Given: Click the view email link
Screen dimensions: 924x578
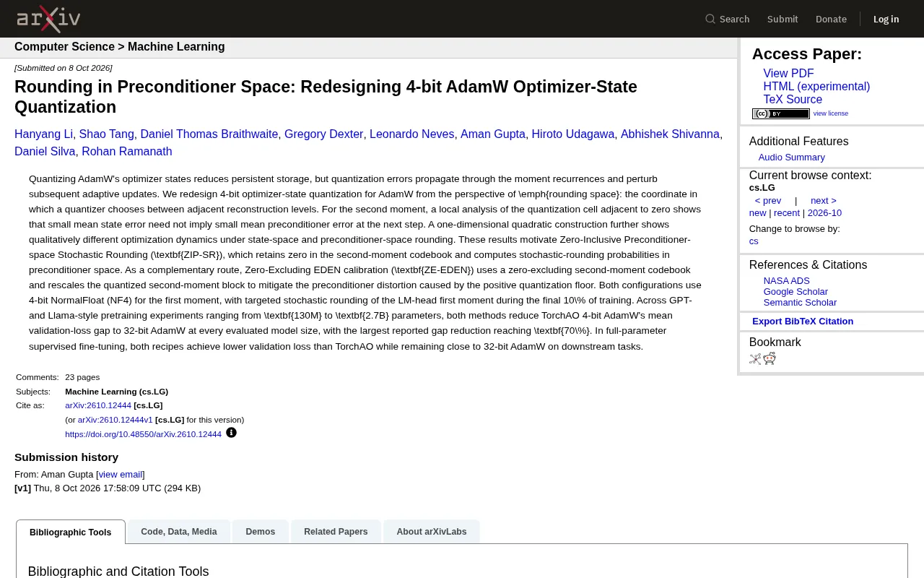Looking at the screenshot, I should click(121, 475).
